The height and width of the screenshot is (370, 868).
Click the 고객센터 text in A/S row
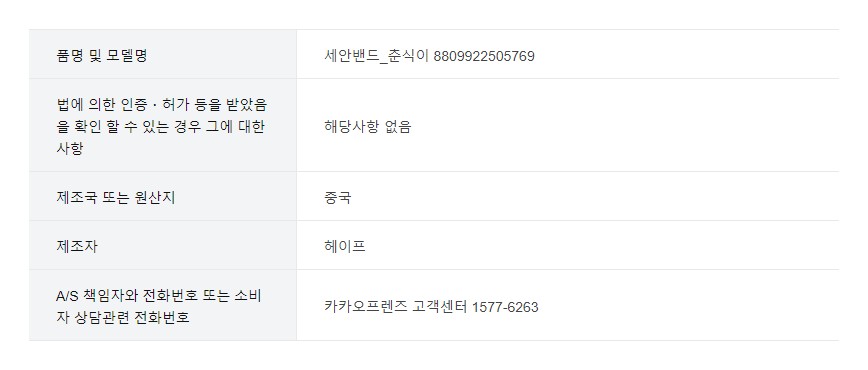[440, 306]
